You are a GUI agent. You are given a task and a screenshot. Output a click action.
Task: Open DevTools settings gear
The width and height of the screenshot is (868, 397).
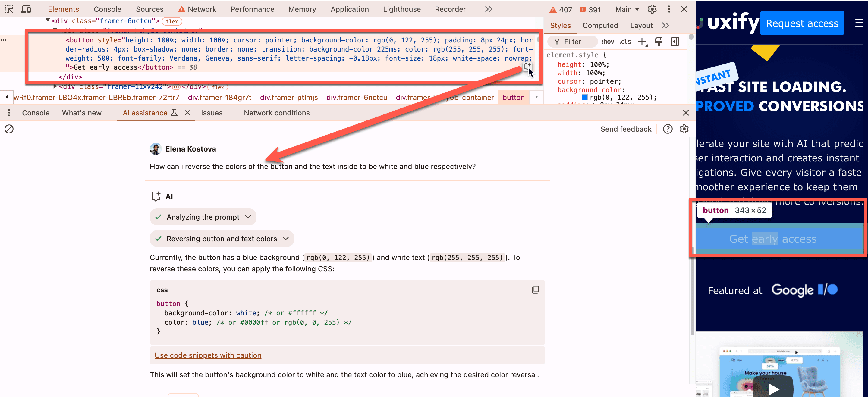[652, 9]
